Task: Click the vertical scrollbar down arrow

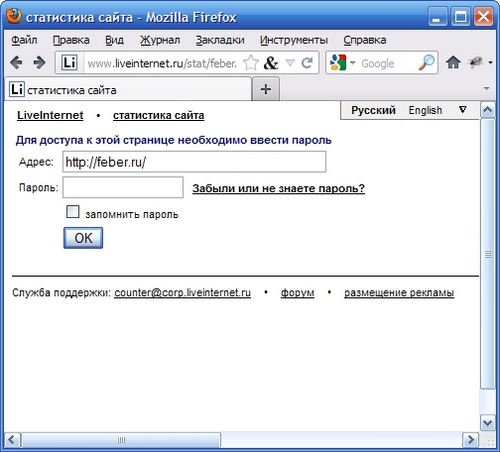Action: pyautogui.click(x=488, y=423)
